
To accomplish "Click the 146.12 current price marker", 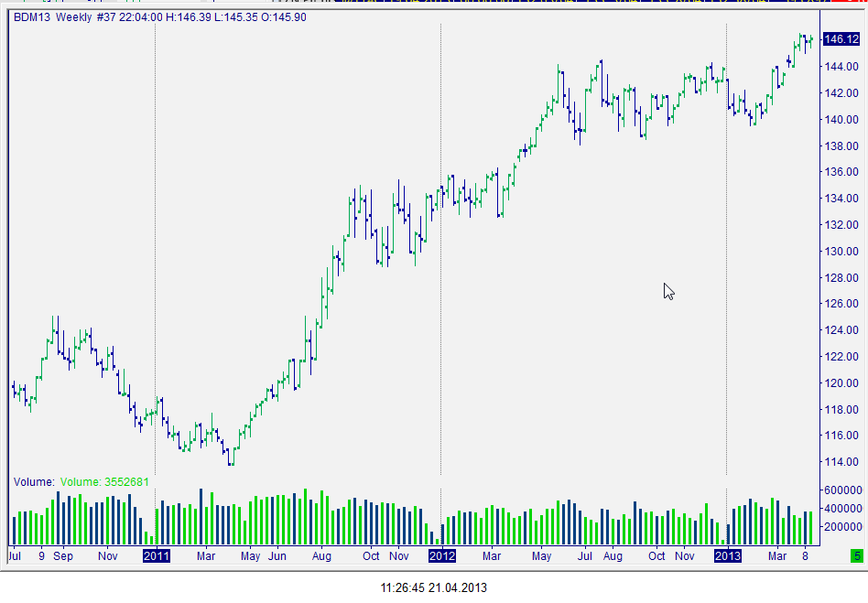I will click(x=841, y=38).
